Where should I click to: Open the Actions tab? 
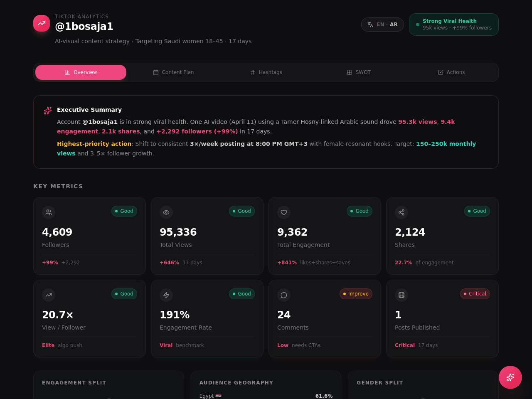click(451, 72)
